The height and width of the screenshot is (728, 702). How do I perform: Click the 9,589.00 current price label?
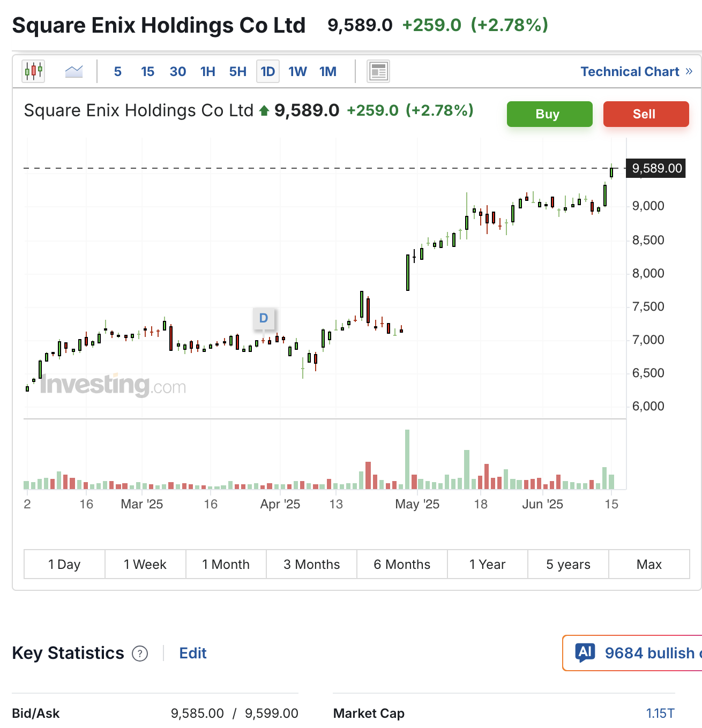click(x=657, y=168)
